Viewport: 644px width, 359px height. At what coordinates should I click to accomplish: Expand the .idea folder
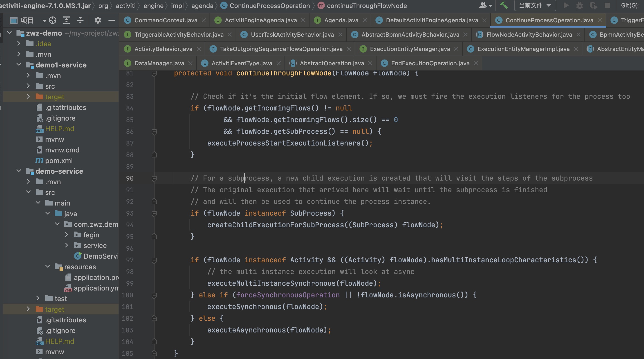[x=19, y=44]
